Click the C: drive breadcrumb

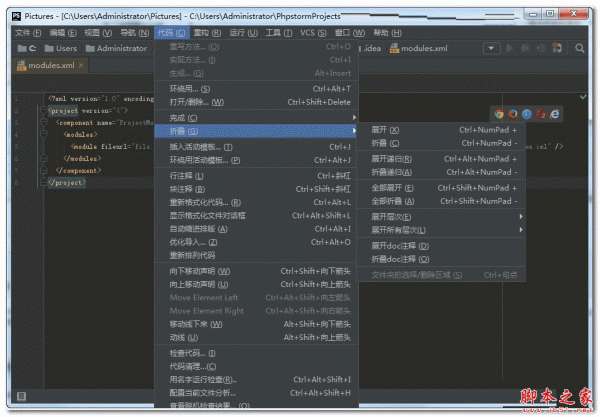[27, 48]
